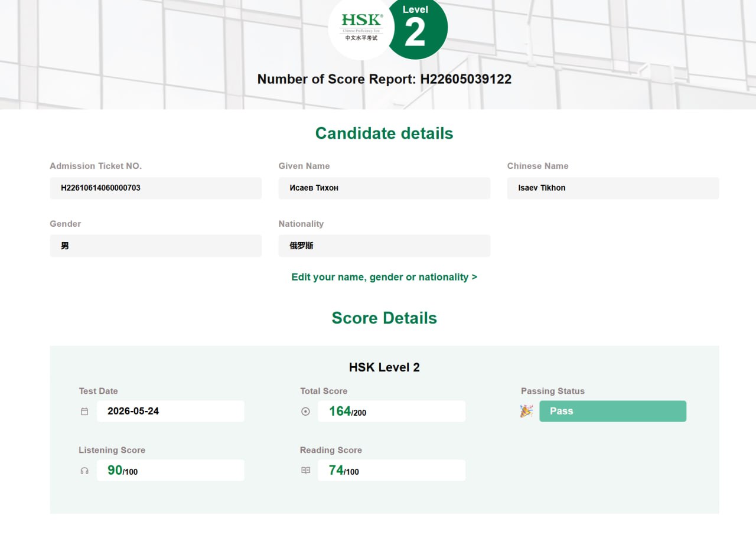Viewport: 756px width, 535px height.
Task: Select the Nationality field showing 俄罗斯
Action: (384, 246)
